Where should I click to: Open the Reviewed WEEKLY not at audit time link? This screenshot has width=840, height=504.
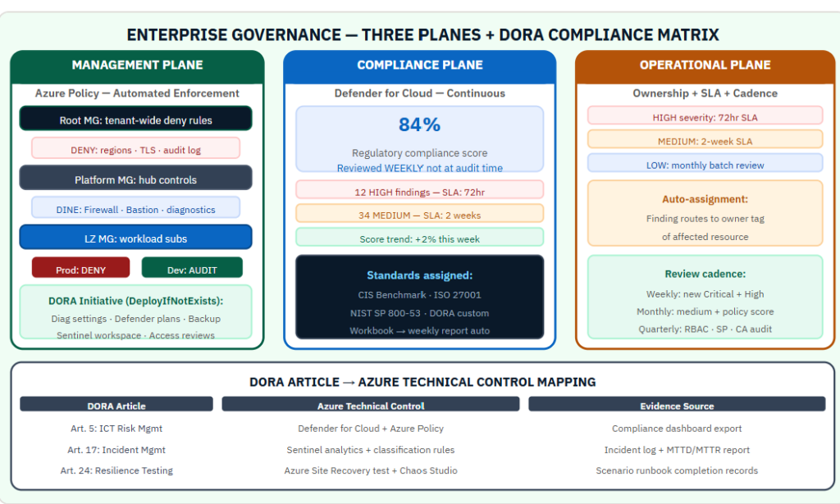(x=419, y=168)
